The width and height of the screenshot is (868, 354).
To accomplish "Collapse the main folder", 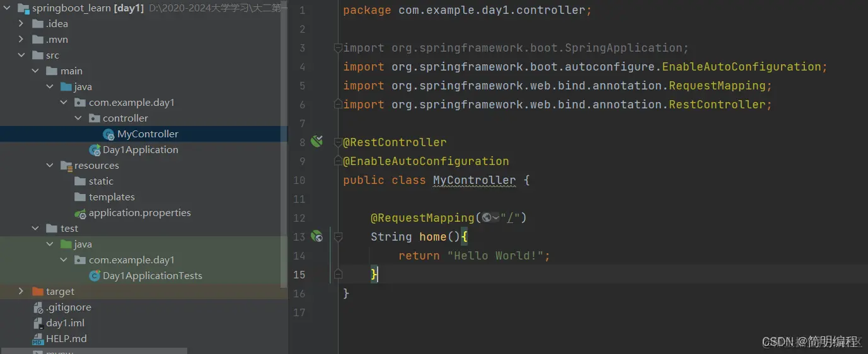I will [x=35, y=71].
